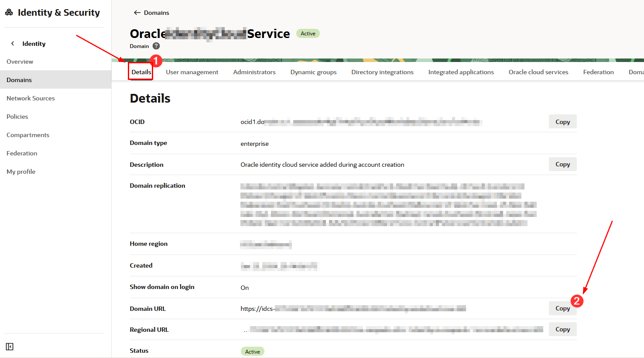The height and width of the screenshot is (358, 644).
Task: Click the Identity header in the sidebar
Action: tap(34, 44)
